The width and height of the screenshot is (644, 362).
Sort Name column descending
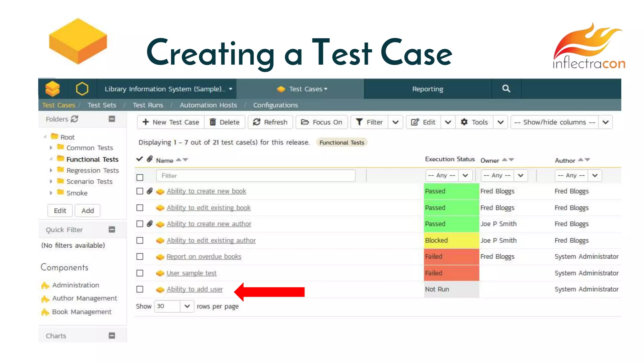tap(185, 160)
